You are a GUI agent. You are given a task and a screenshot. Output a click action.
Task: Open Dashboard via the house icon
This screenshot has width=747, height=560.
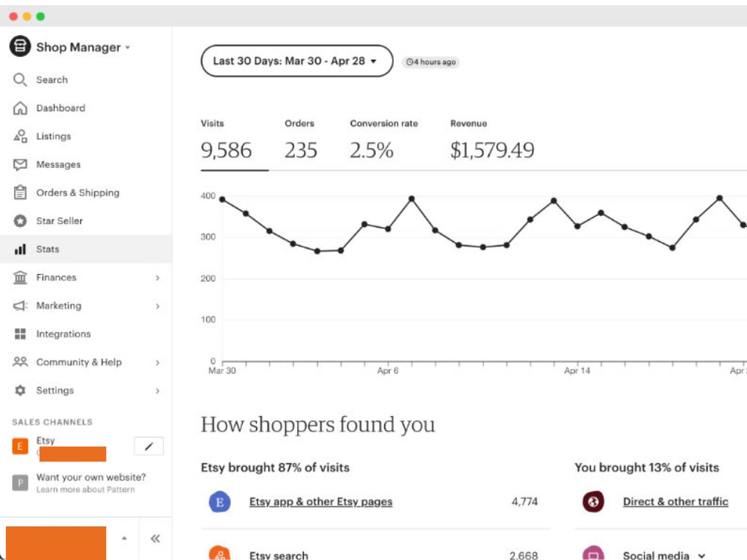pos(19,108)
